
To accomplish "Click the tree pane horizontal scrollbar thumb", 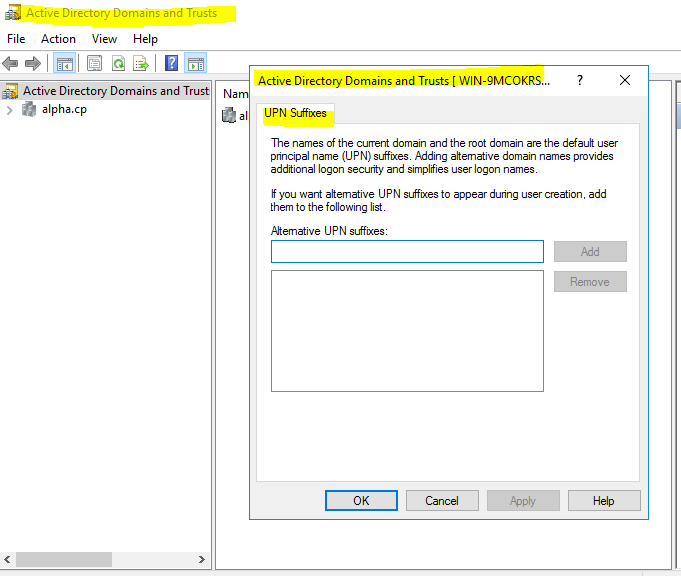I will pos(64,559).
